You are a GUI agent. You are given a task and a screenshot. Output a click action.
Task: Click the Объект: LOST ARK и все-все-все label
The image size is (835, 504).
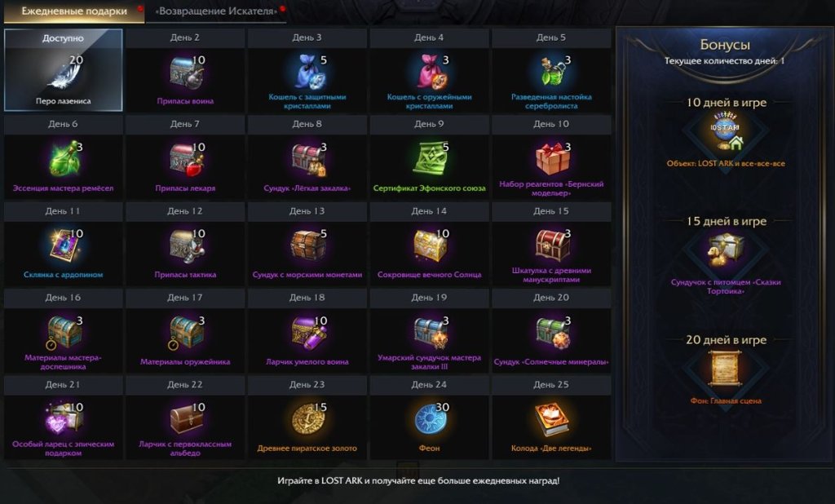725,164
